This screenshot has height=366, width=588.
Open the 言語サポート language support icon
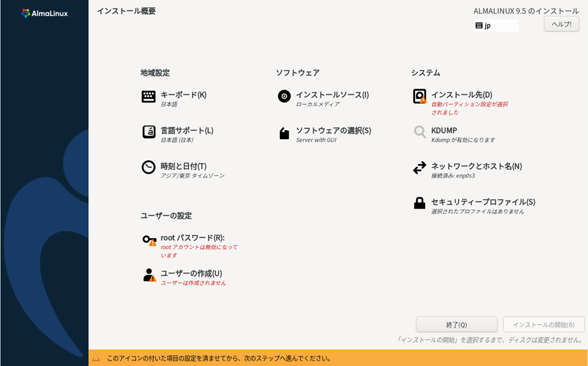[148, 133]
